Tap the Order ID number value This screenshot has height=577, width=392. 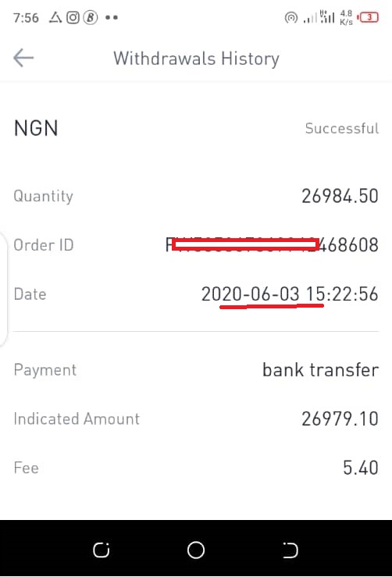272,245
